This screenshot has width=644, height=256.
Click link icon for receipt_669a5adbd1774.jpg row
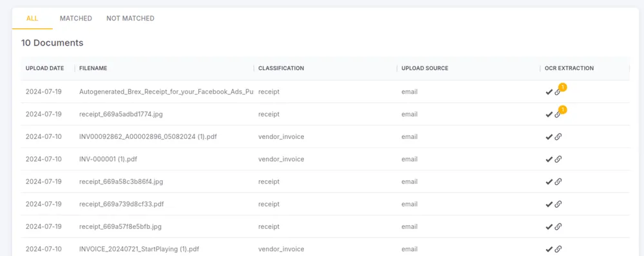click(558, 114)
